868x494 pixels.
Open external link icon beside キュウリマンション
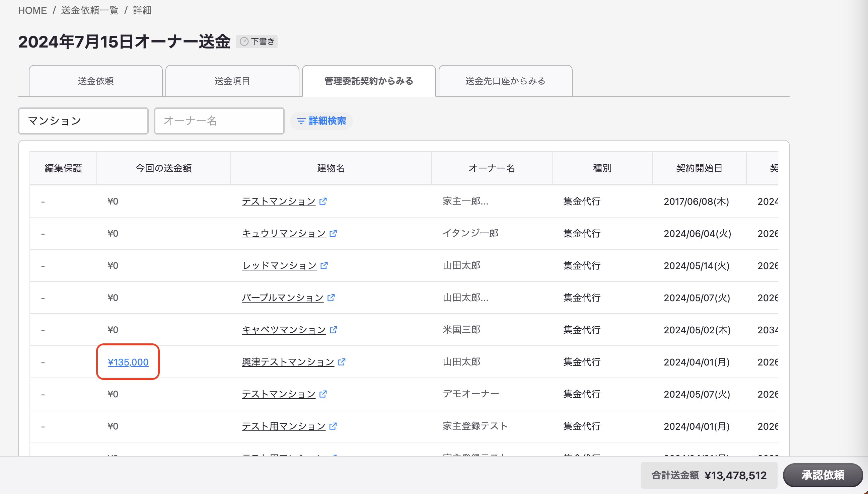333,233
